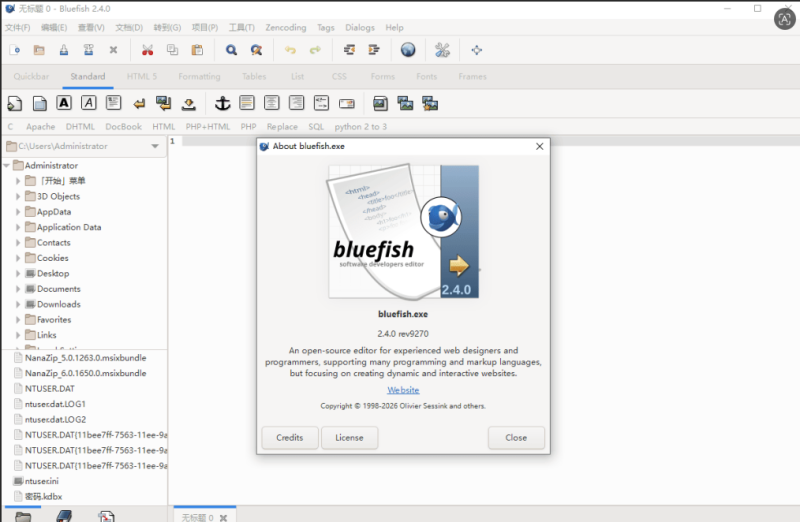Expand the 3D Objects folder arrow
The height and width of the screenshot is (522, 800).
click(x=18, y=196)
